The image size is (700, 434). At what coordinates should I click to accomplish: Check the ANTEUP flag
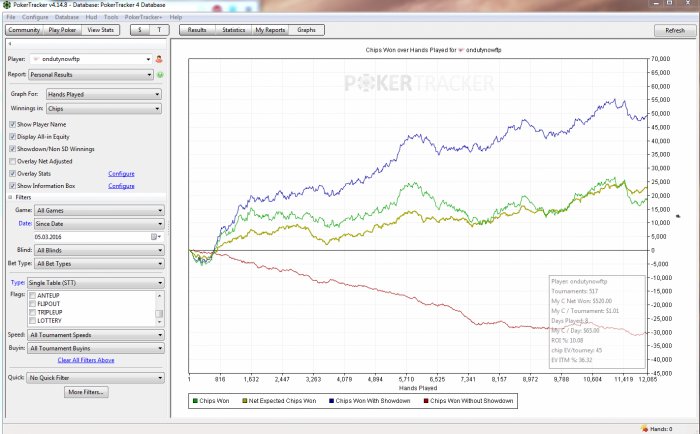click(x=32, y=295)
